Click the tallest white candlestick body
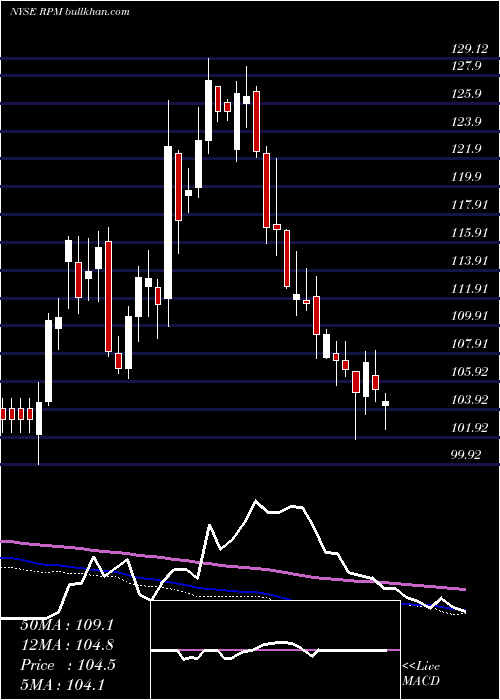The width and height of the screenshot is (500, 700). point(168,222)
